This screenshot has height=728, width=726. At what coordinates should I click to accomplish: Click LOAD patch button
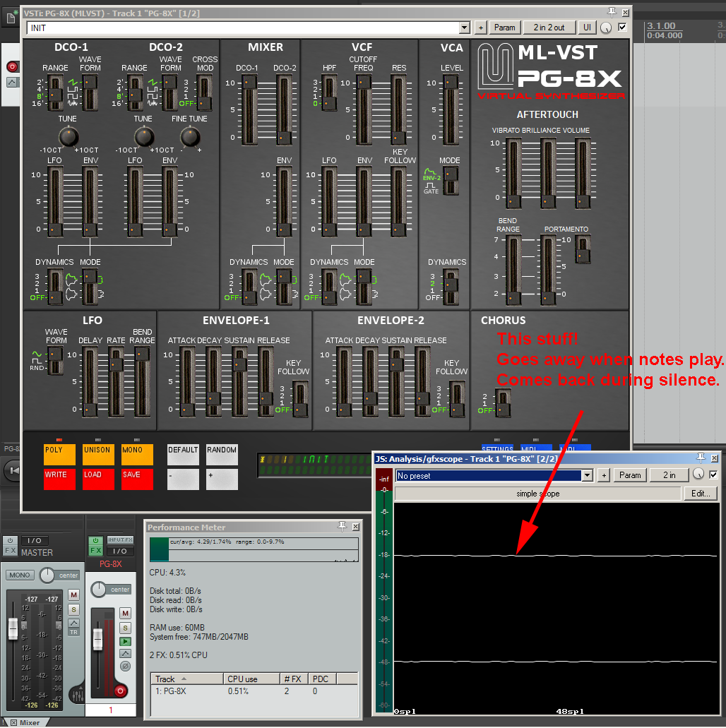[x=98, y=479]
